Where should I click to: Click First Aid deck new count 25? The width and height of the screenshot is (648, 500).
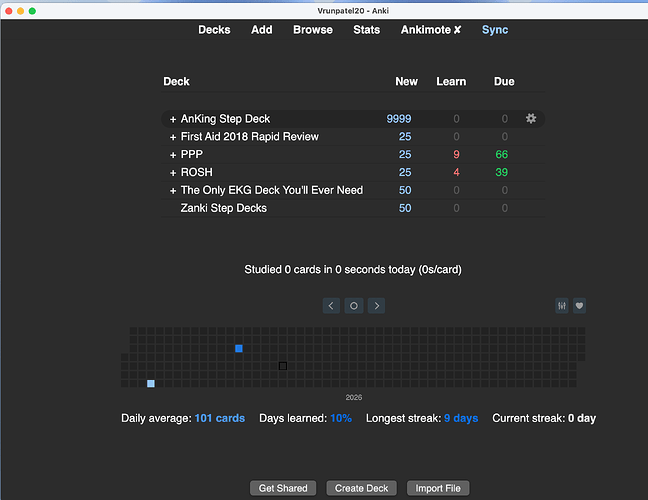pos(405,137)
